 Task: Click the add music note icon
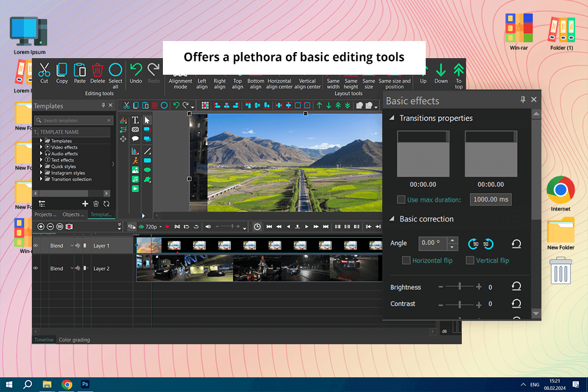tap(135, 179)
